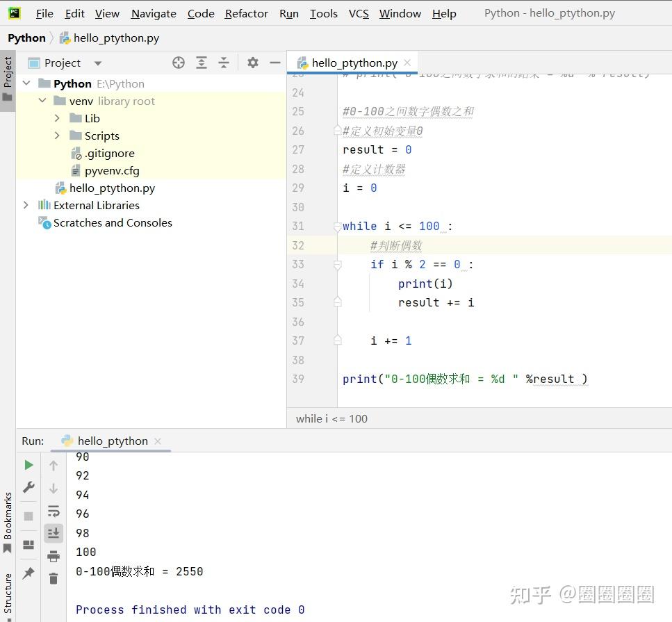Screen dimensions: 672x622
Task: Collapse all nodes in the Project tree
Action: click(x=224, y=63)
